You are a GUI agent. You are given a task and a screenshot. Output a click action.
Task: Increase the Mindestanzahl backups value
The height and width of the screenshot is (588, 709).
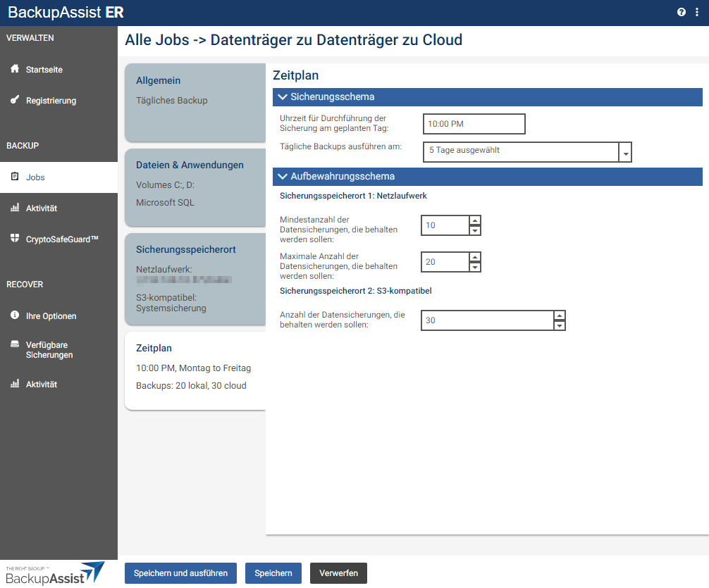coord(475,220)
